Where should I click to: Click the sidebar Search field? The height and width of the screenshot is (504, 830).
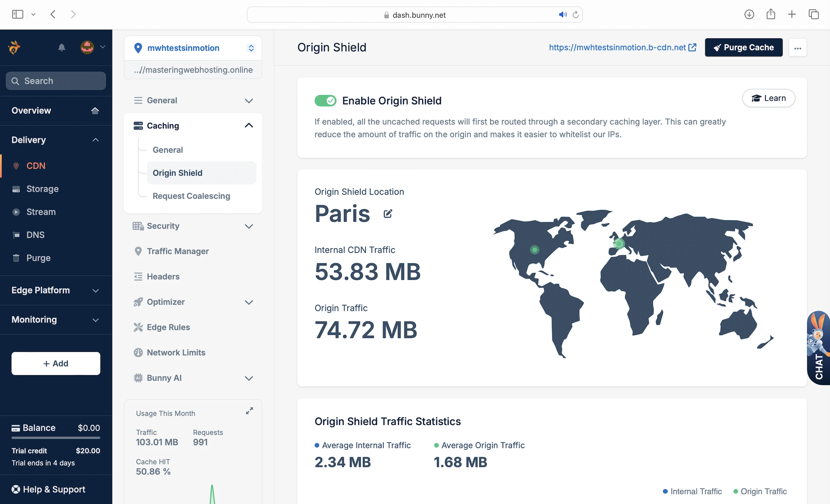click(x=56, y=81)
